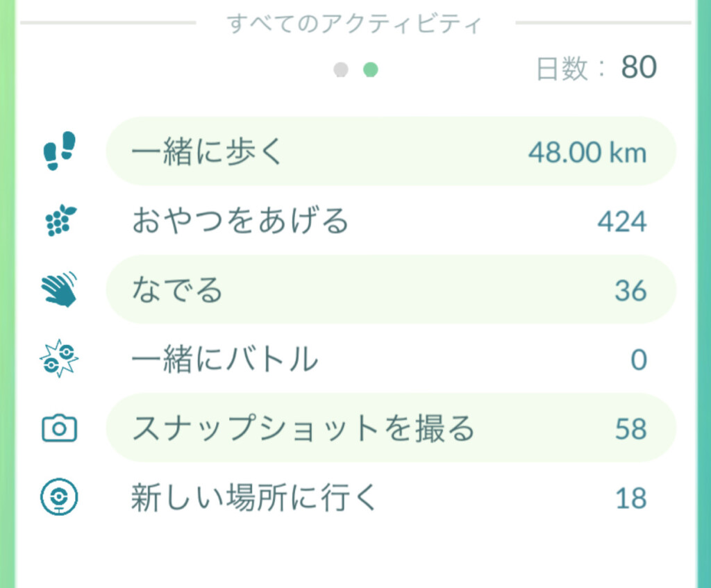Select the green second page dot

click(371, 69)
